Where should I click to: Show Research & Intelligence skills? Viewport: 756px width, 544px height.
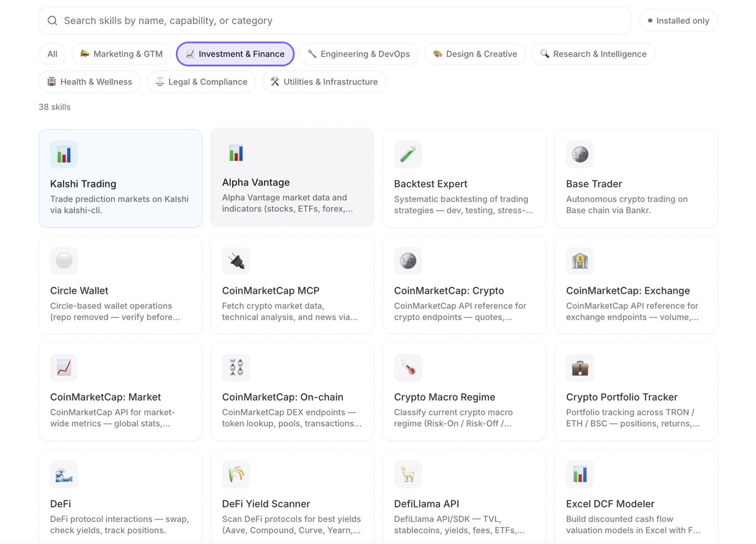coord(593,54)
